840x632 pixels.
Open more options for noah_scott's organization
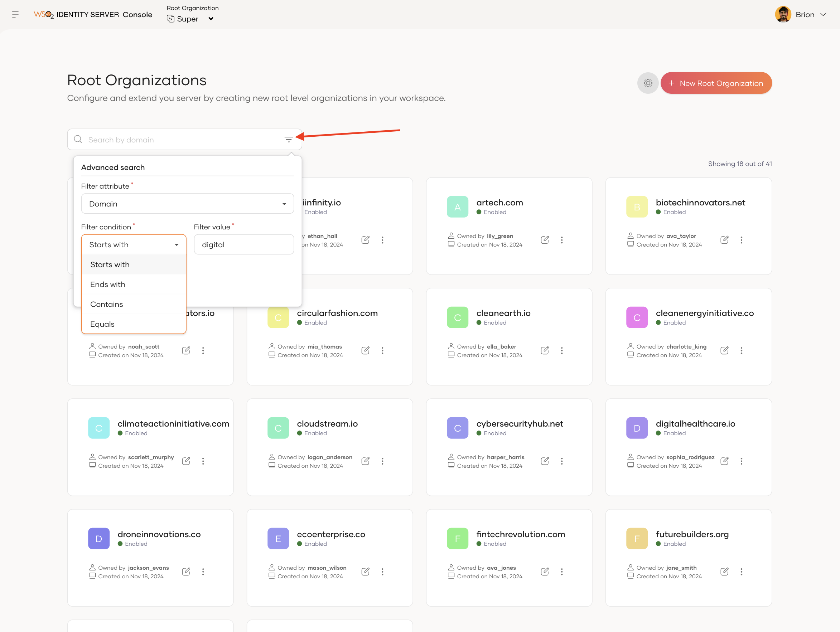click(x=203, y=350)
